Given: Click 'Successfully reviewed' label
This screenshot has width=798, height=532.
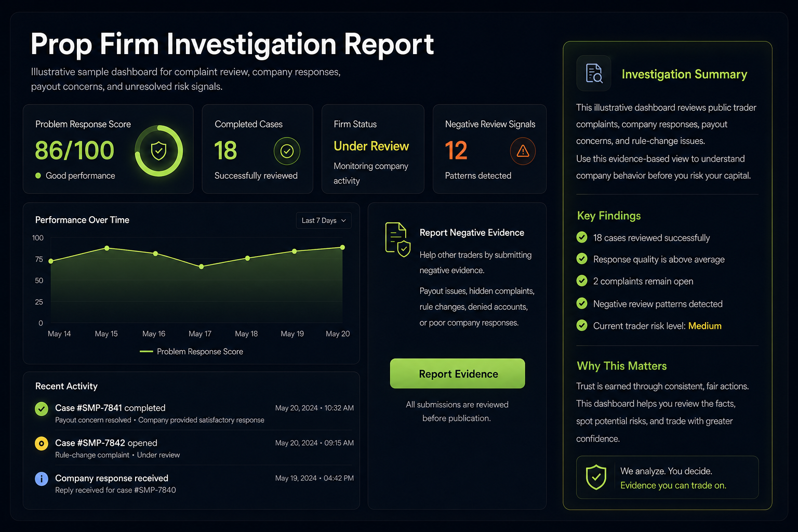Looking at the screenshot, I should coord(256,176).
